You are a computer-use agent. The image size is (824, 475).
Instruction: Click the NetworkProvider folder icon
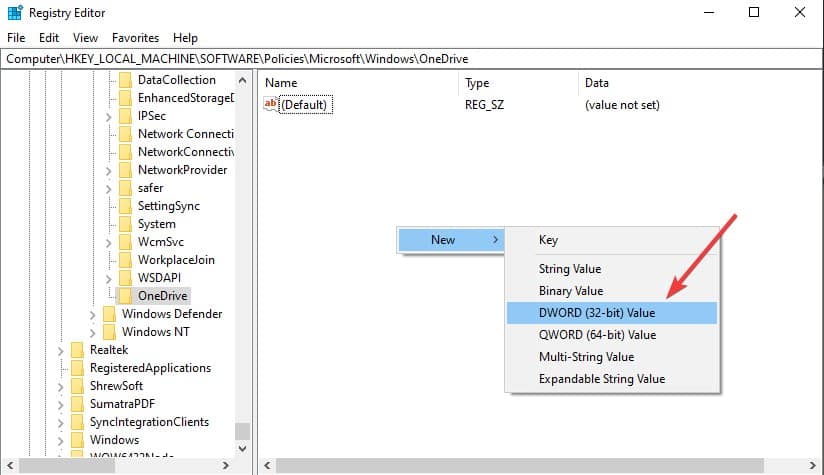[125, 170]
